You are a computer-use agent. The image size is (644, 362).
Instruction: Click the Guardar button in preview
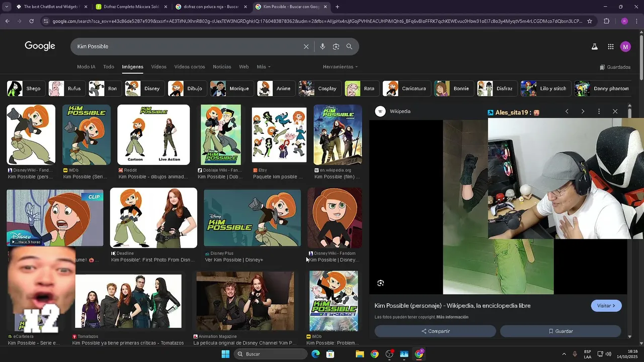tap(560, 331)
